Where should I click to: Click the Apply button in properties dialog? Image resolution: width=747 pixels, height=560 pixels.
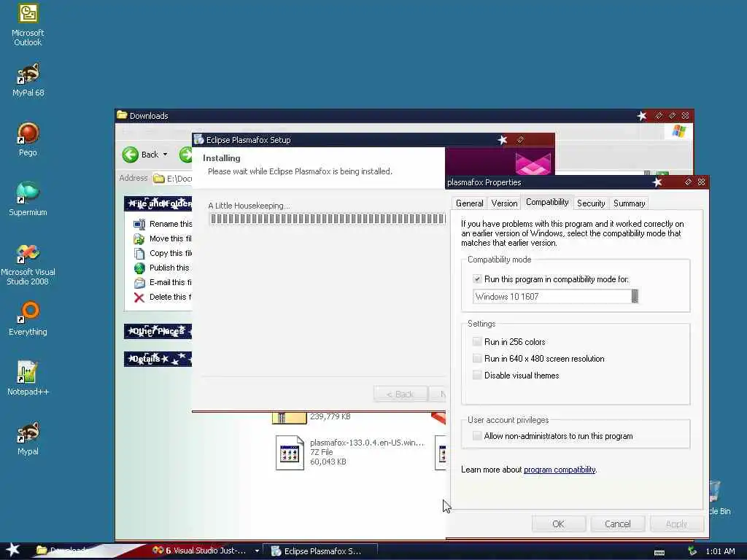(676, 524)
